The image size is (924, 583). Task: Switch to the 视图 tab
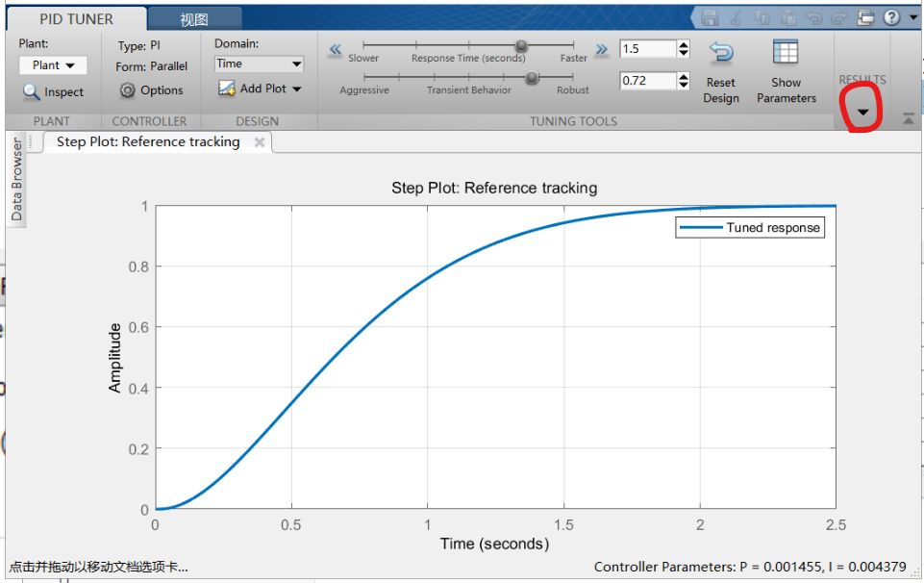coord(194,19)
